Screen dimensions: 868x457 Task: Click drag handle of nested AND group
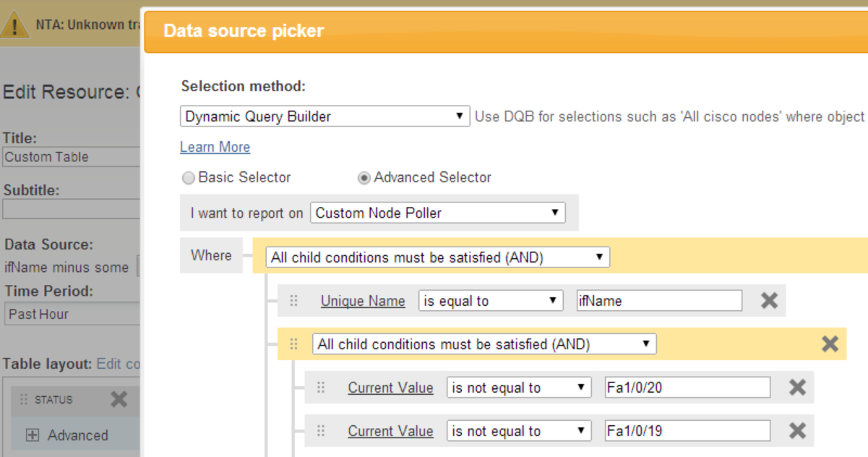tap(293, 344)
